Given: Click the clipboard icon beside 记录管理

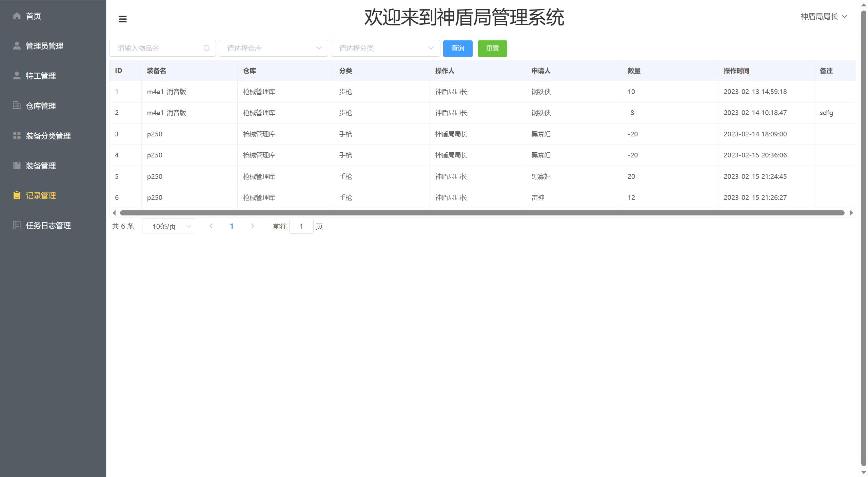Looking at the screenshot, I should pyautogui.click(x=17, y=195).
